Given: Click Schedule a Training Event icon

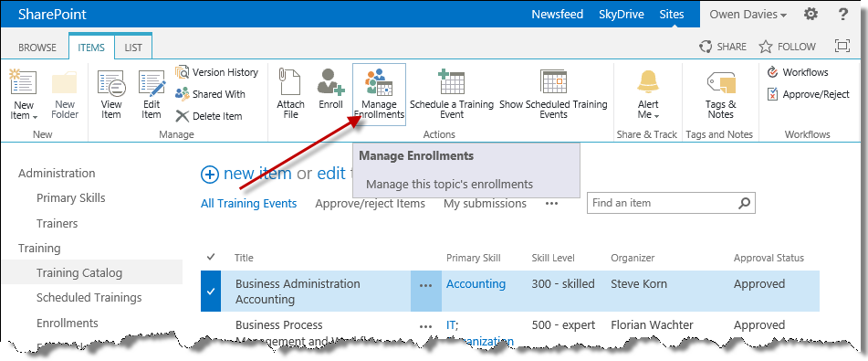Looking at the screenshot, I should (x=451, y=82).
